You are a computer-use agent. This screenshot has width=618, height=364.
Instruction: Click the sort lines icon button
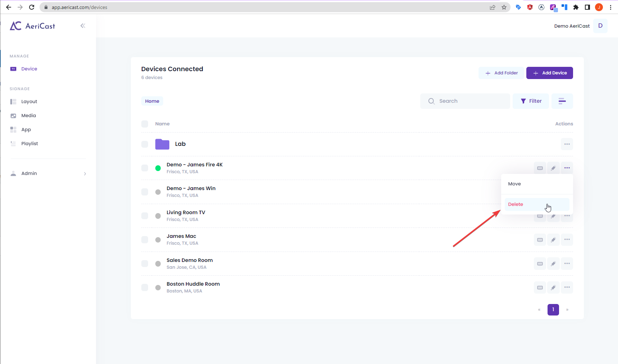(x=562, y=101)
